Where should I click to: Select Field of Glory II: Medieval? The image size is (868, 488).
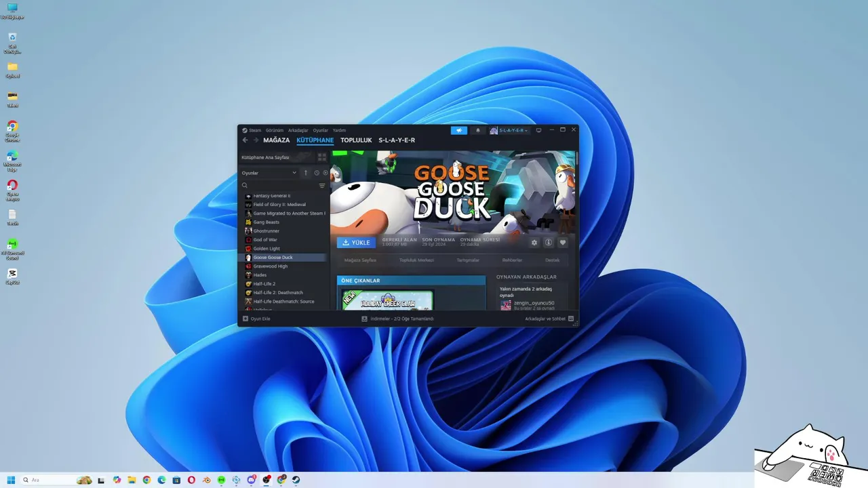coord(279,204)
